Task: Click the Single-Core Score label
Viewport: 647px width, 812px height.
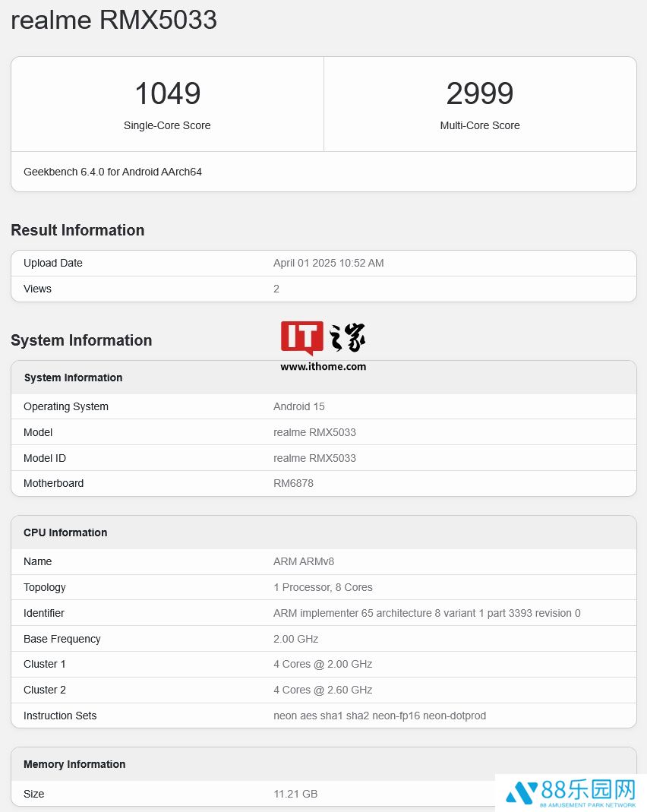Action: click(167, 125)
